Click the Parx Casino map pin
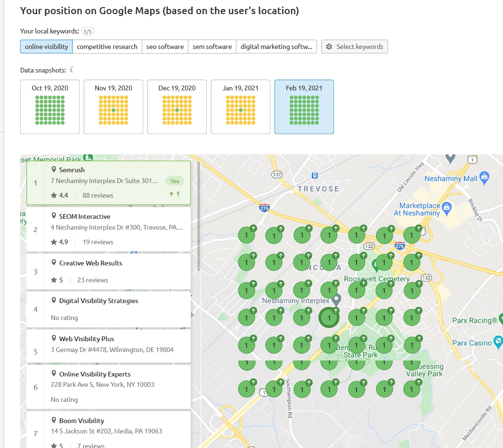 point(497,342)
